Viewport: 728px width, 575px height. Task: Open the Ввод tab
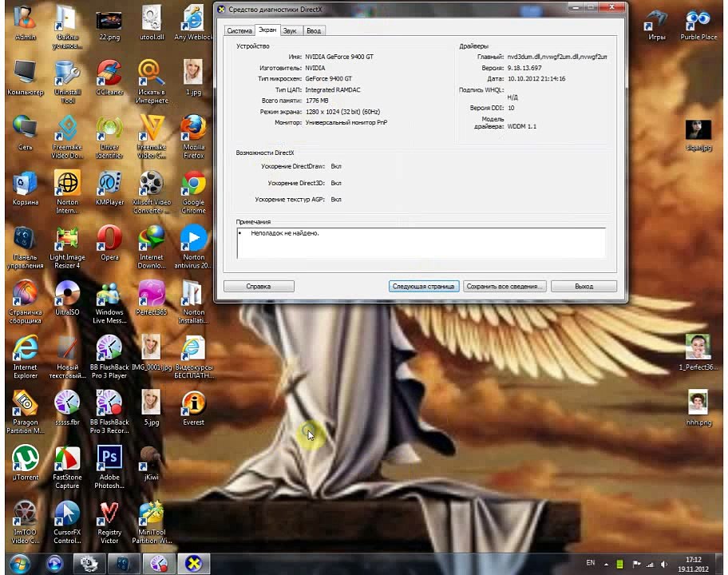click(314, 30)
